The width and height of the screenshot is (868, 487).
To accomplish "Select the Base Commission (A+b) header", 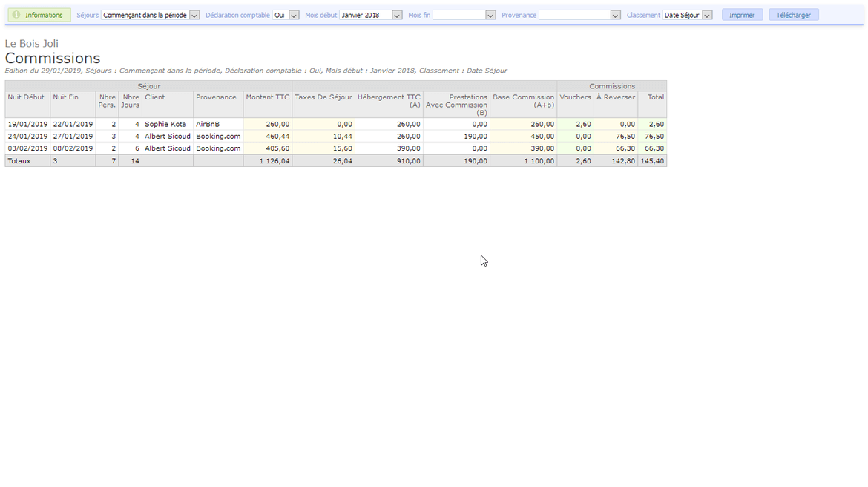I will (x=523, y=101).
